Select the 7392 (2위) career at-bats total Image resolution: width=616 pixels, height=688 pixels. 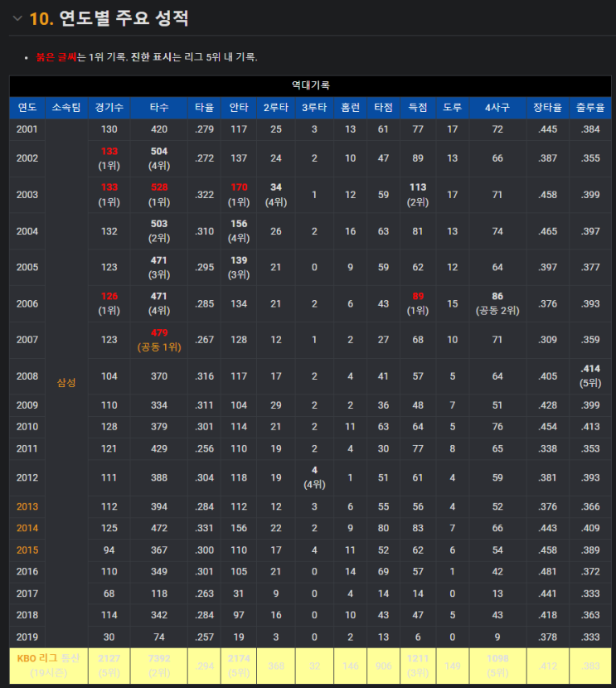coord(159,666)
